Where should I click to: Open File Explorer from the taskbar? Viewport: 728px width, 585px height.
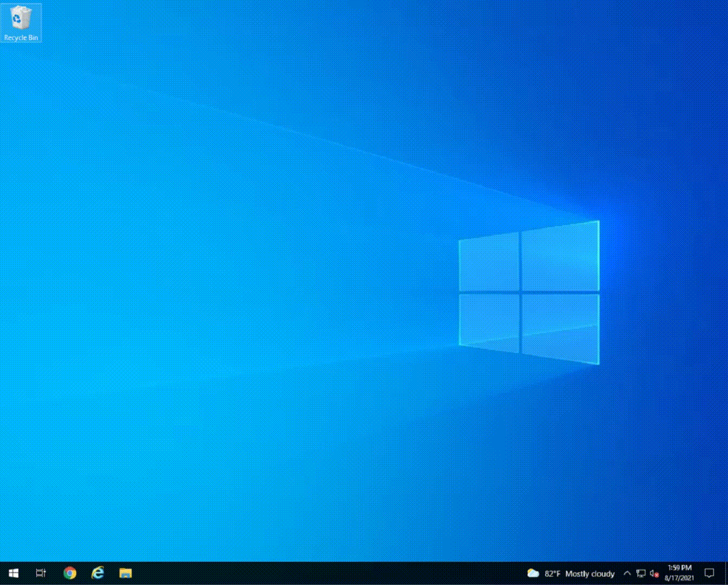click(x=126, y=573)
